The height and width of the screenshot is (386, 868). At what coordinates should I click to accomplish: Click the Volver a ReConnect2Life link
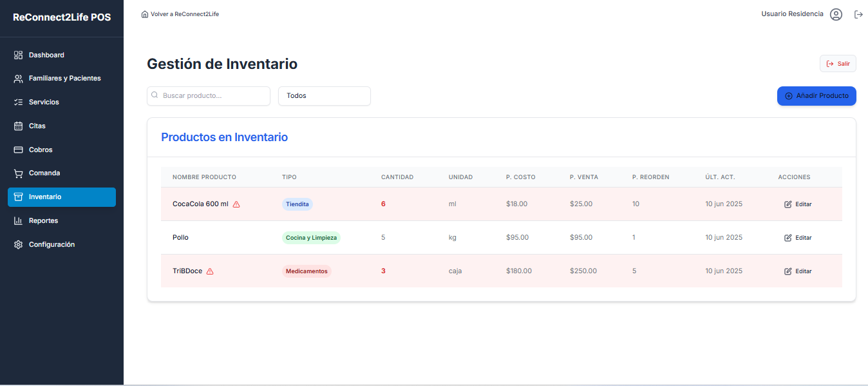pyautogui.click(x=180, y=14)
